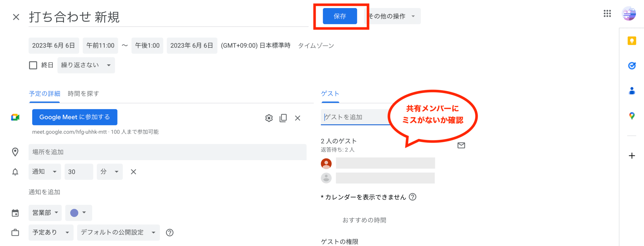The height and width of the screenshot is (246, 644).
Task: Expand the 繰り返さない repeat dropdown
Action: point(86,65)
